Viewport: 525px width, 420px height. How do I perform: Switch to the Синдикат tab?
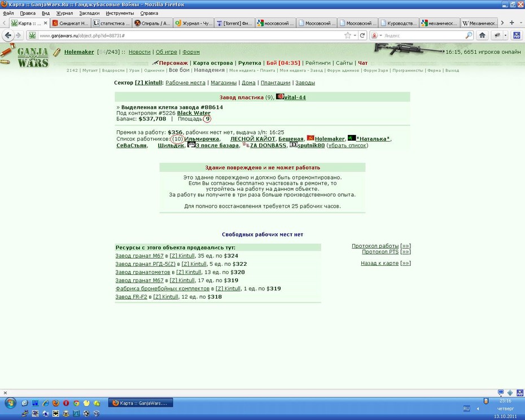tap(71, 23)
